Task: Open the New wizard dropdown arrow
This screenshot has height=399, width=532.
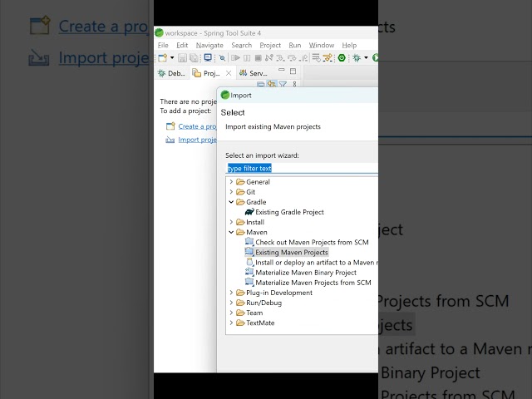Action: click(172, 57)
